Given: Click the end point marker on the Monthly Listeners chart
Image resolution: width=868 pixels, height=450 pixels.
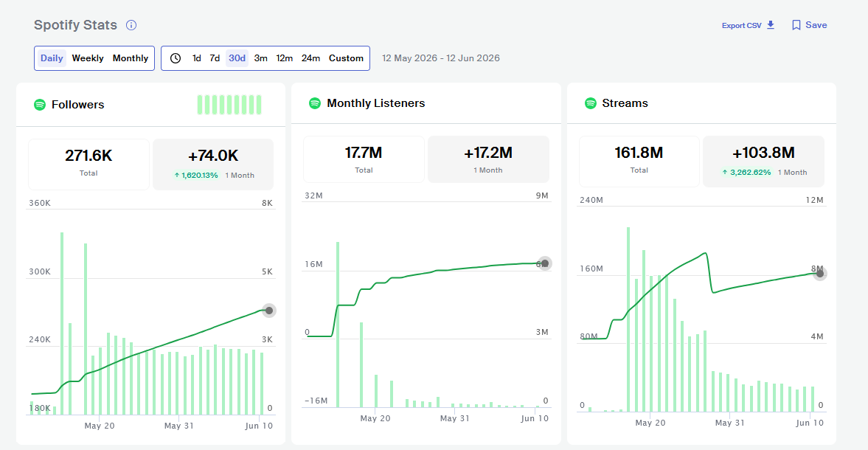Looking at the screenshot, I should point(545,263).
